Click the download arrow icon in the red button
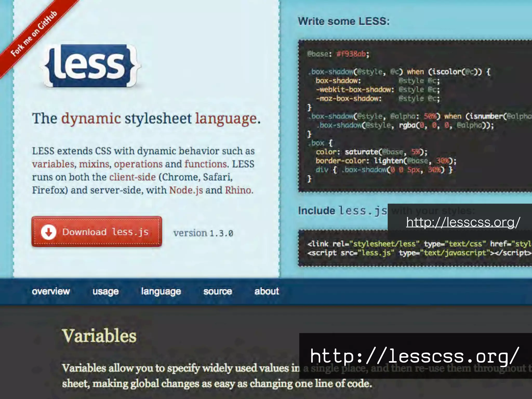The image size is (532, 399). (49, 232)
